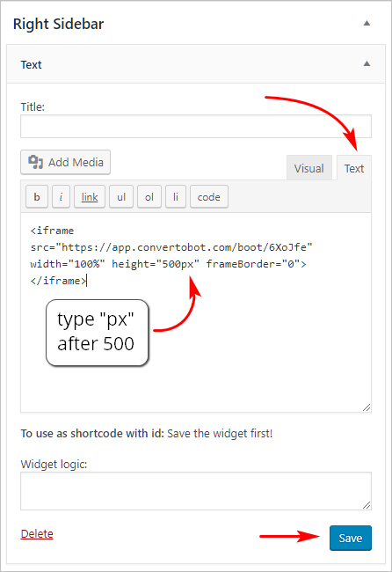Click the Delete widget link
Viewport: 392px width, 572px height.
(x=37, y=533)
